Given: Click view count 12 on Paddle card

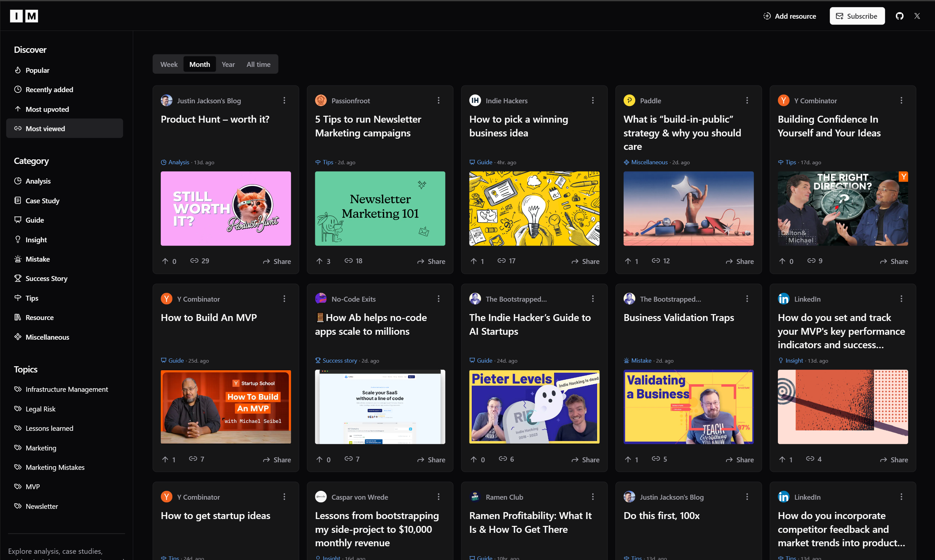Looking at the screenshot, I should tap(661, 261).
